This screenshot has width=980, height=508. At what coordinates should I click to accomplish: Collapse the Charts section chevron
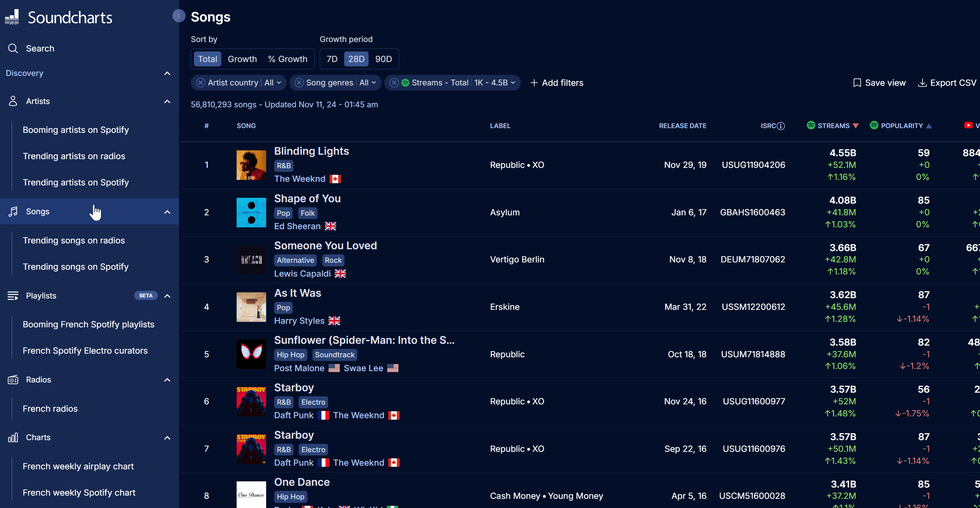pos(167,438)
